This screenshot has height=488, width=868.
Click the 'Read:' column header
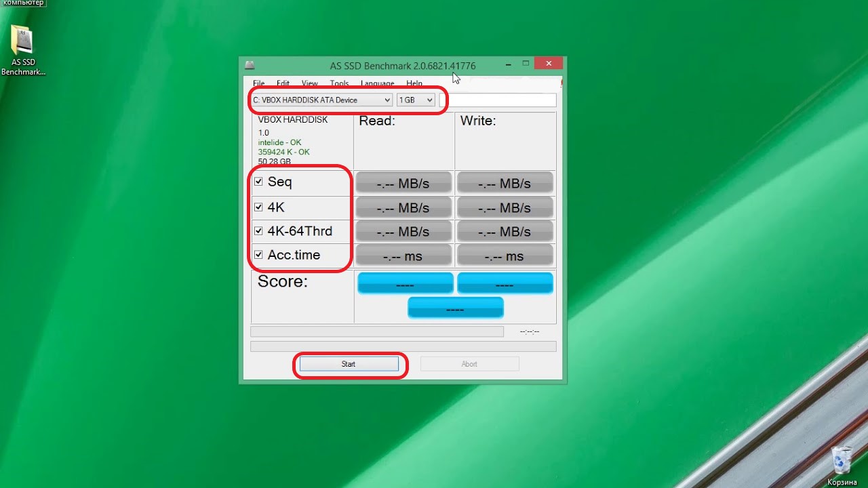(377, 121)
